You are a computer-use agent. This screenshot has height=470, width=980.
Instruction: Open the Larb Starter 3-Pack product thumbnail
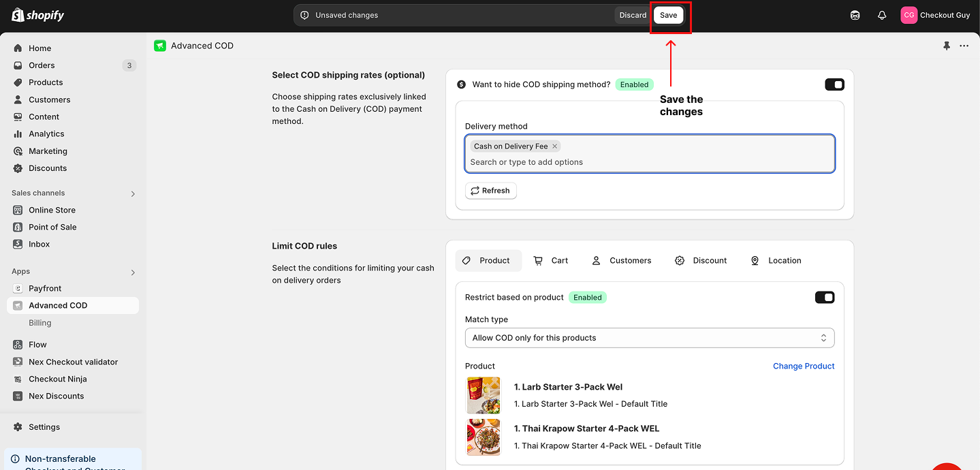pos(483,395)
